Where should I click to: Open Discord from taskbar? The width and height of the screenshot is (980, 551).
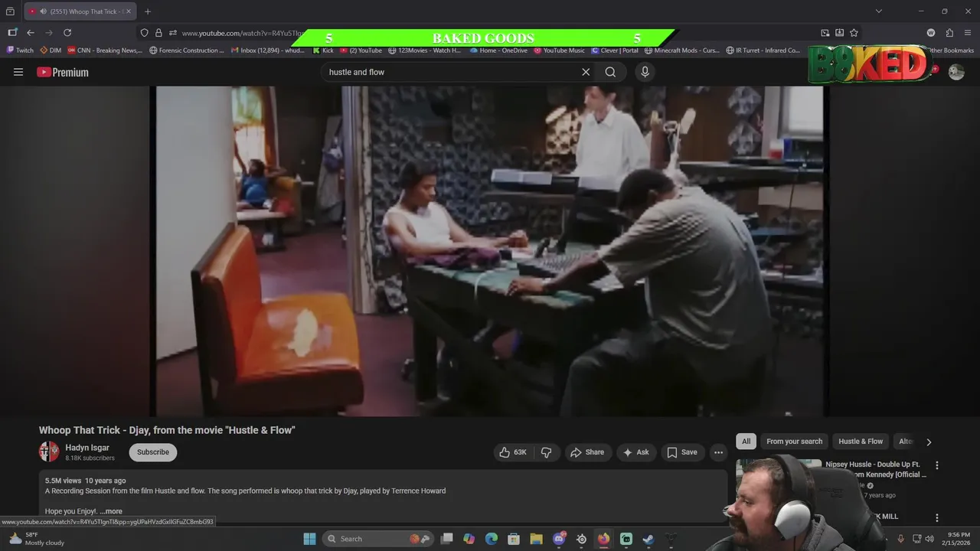559,539
